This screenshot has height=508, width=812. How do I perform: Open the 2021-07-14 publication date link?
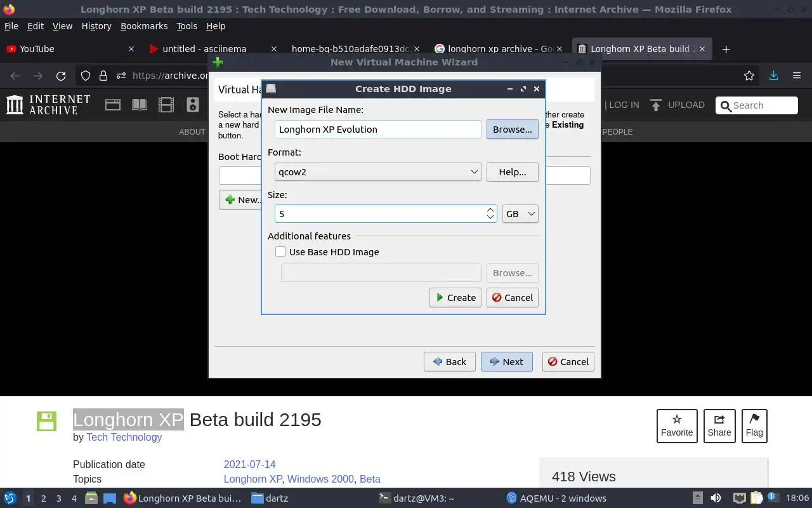[x=250, y=464]
